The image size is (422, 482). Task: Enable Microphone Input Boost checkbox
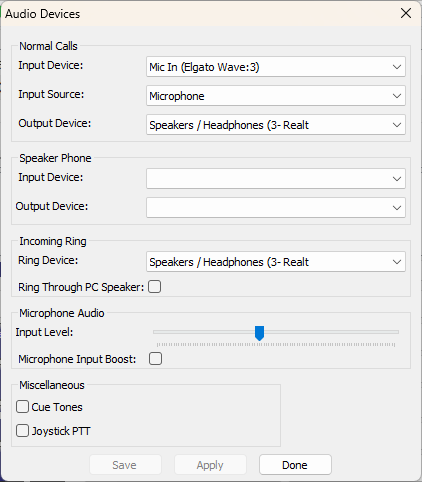point(155,359)
